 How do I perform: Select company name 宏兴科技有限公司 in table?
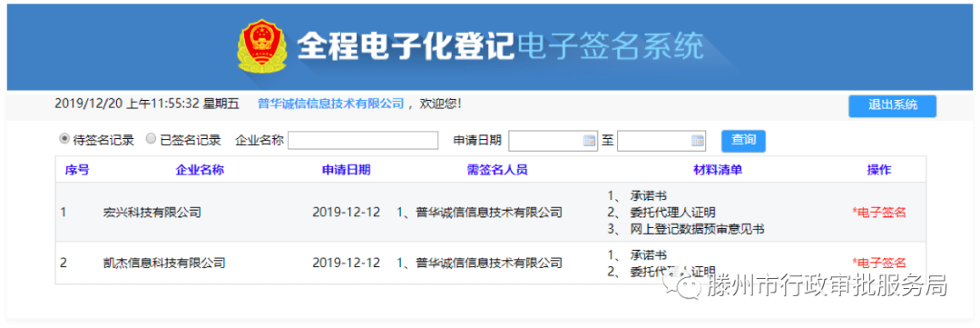tap(152, 213)
